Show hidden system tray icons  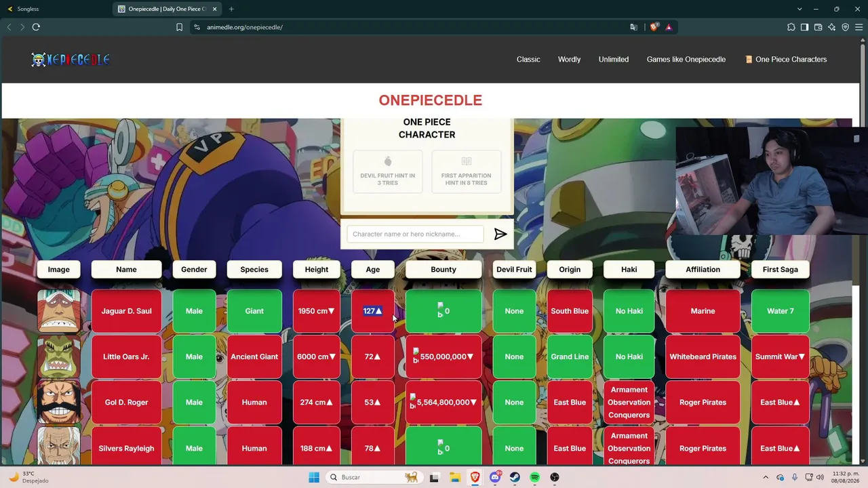(x=766, y=477)
